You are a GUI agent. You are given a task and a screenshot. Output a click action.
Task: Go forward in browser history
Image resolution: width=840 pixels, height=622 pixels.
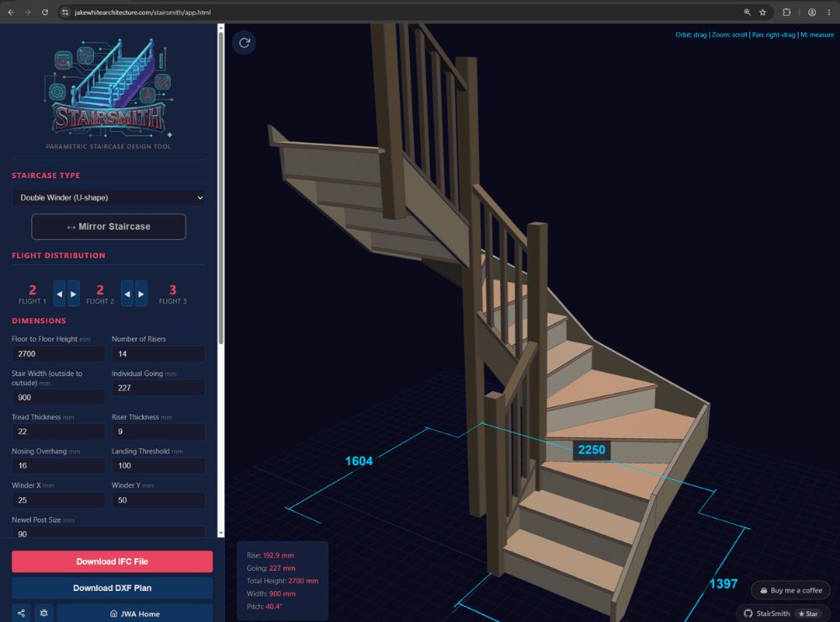[x=28, y=13]
